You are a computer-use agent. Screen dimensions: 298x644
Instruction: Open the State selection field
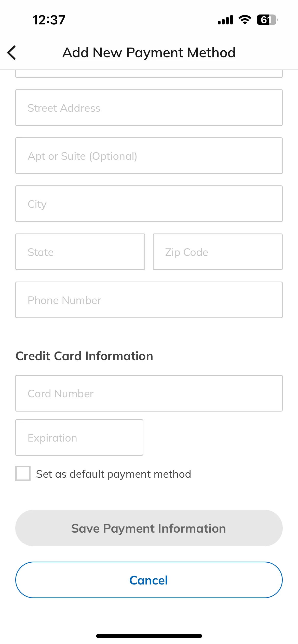[80, 252]
